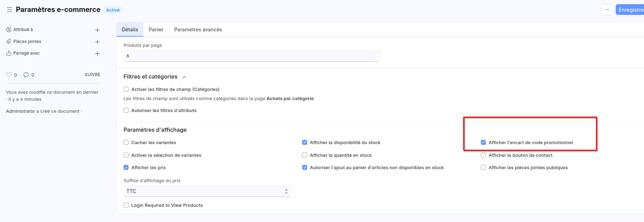Click the plus icon next to Attribué à
Screen dimensions: 644x222
pos(97,30)
